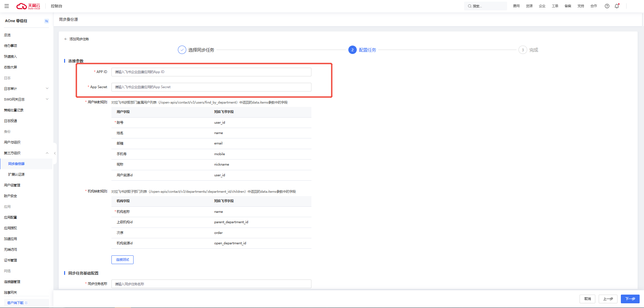Screen dimensions: 644x308
Task: Focus the App Secret input field
Action: [211, 87]
